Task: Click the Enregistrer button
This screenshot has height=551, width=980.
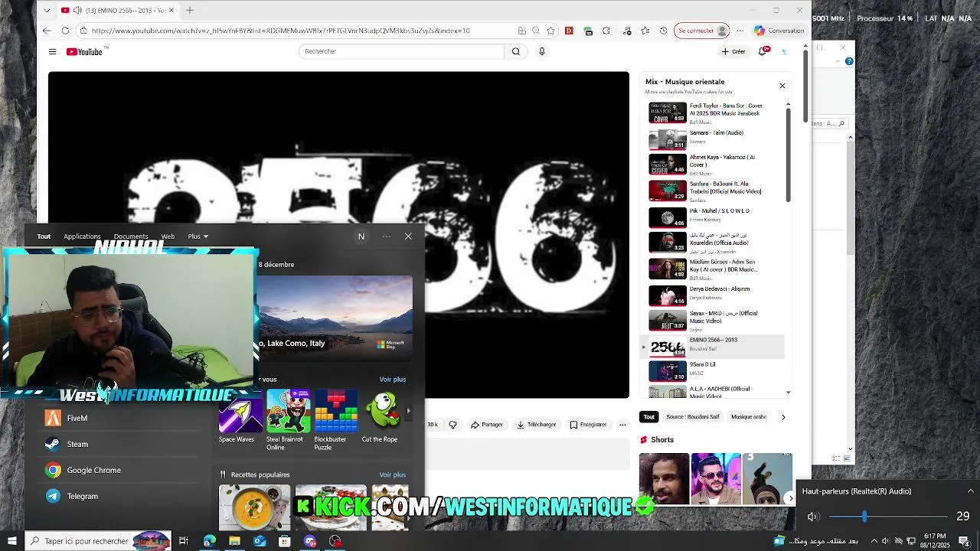Action: point(588,425)
